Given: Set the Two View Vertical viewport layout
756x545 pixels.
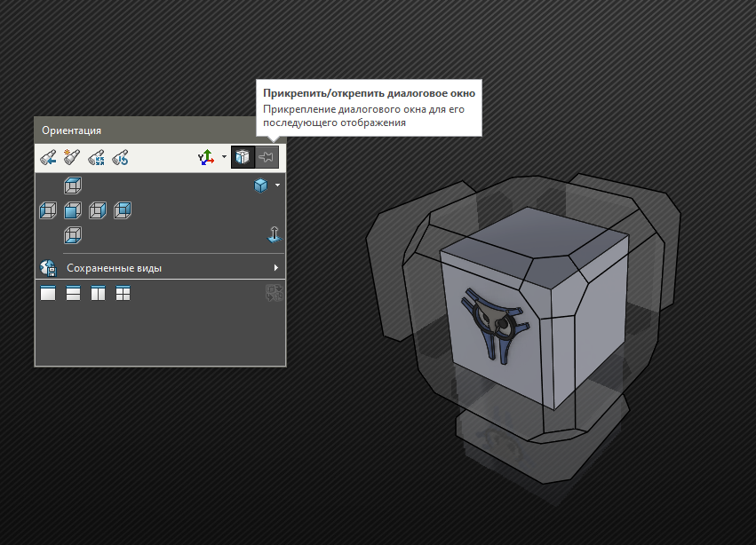Looking at the screenshot, I should point(98,293).
